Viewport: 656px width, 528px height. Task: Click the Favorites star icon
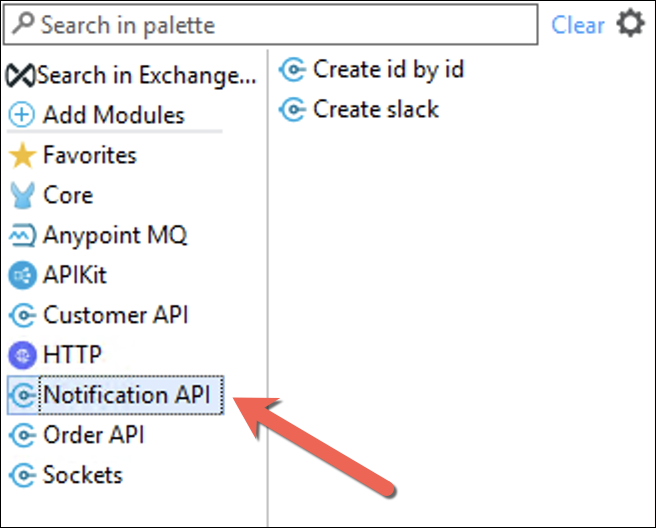point(22,155)
